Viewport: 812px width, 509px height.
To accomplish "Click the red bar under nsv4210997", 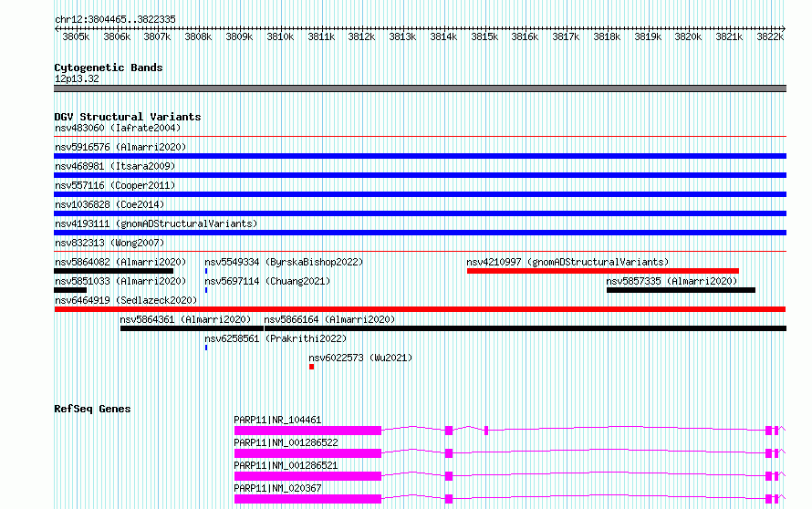I will coord(603,271).
